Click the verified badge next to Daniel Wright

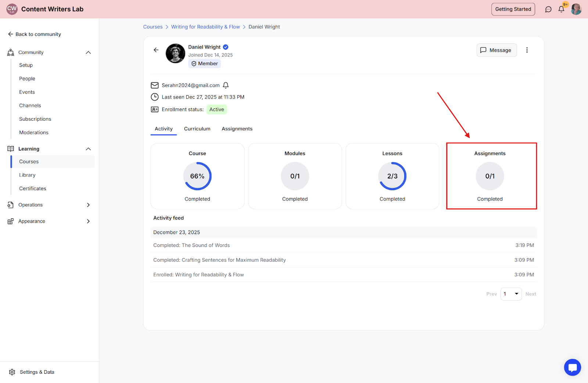coord(226,47)
